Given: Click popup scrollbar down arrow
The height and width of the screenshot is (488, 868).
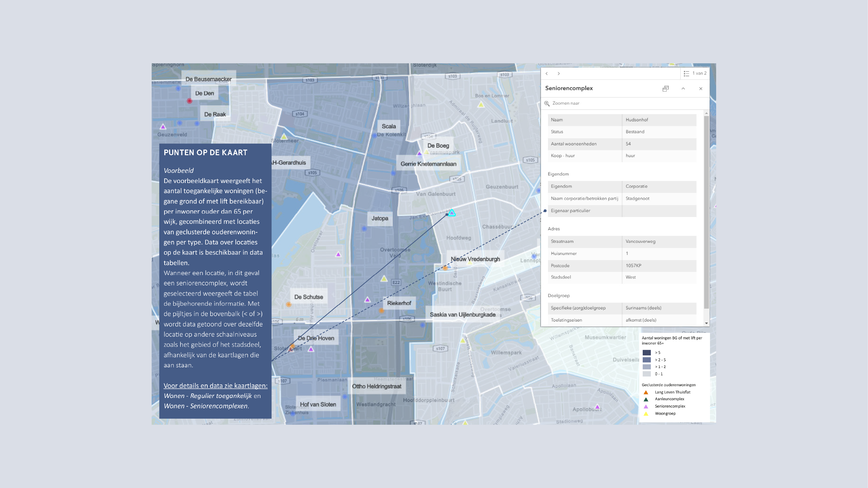Looking at the screenshot, I should click(706, 323).
